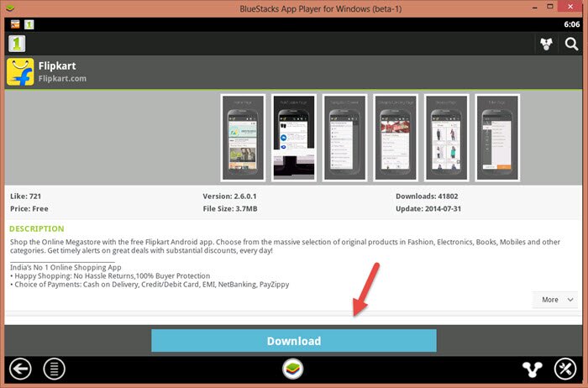Open first Flipkart screenshot thumbnail
Viewport: 588px width, 388px height.
click(x=243, y=138)
